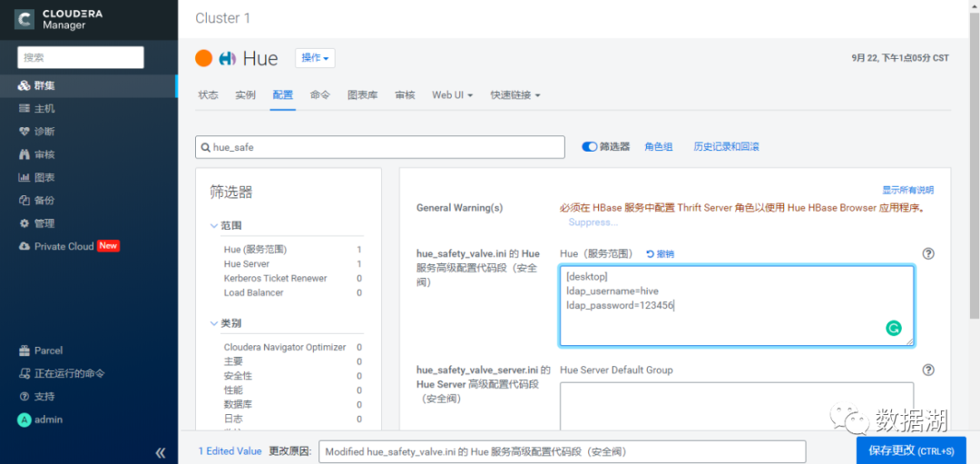This screenshot has height=464, width=980.
Task: Click help icon for hue_safety_valve_server.ini
Action: tap(928, 370)
